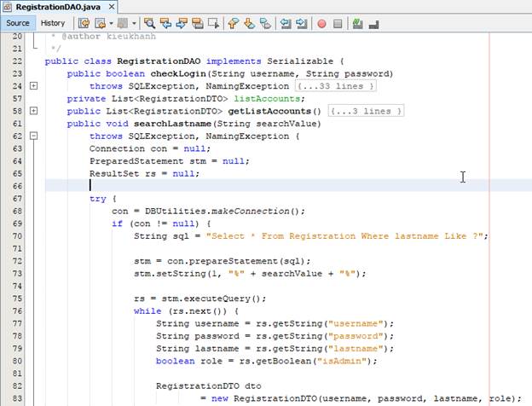Click Next Bookmark icon

tap(249, 23)
